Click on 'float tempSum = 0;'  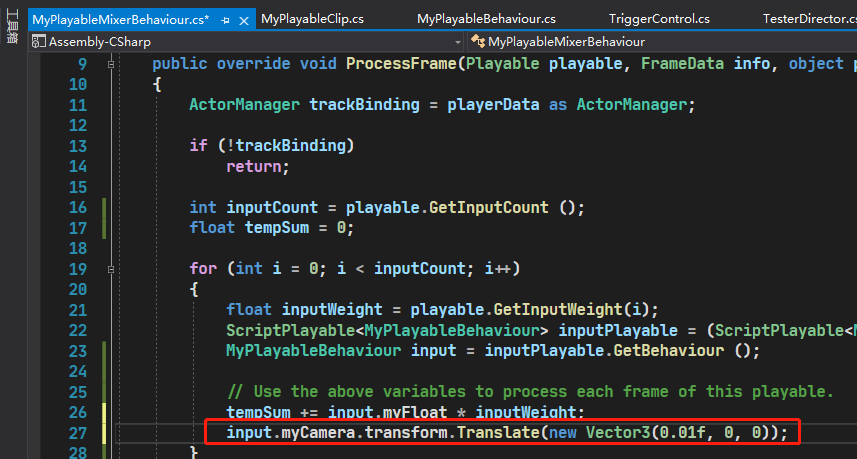click(272, 228)
